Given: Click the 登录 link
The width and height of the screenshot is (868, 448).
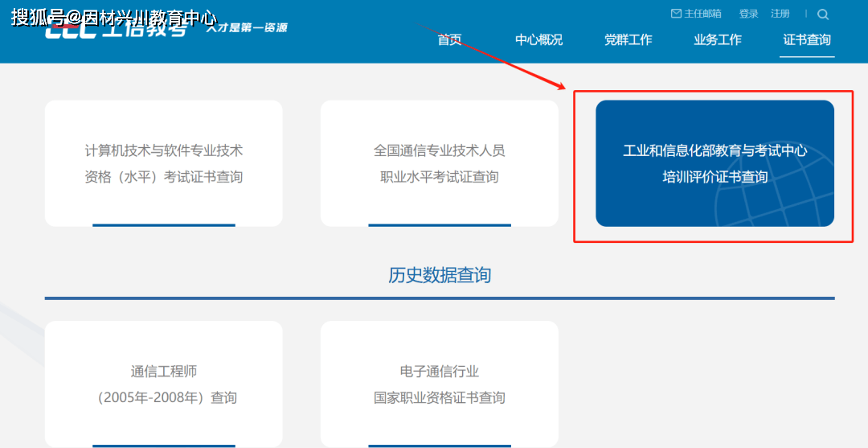Looking at the screenshot, I should point(748,14).
